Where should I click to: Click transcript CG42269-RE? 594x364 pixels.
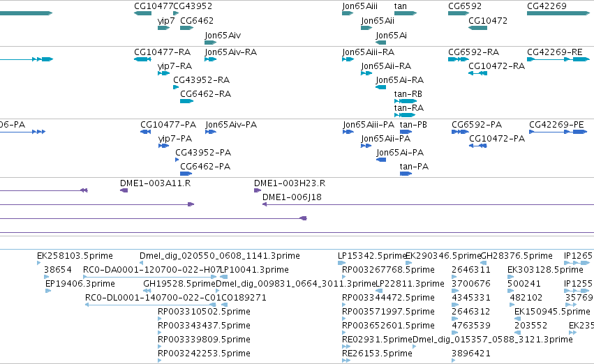click(x=558, y=59)
